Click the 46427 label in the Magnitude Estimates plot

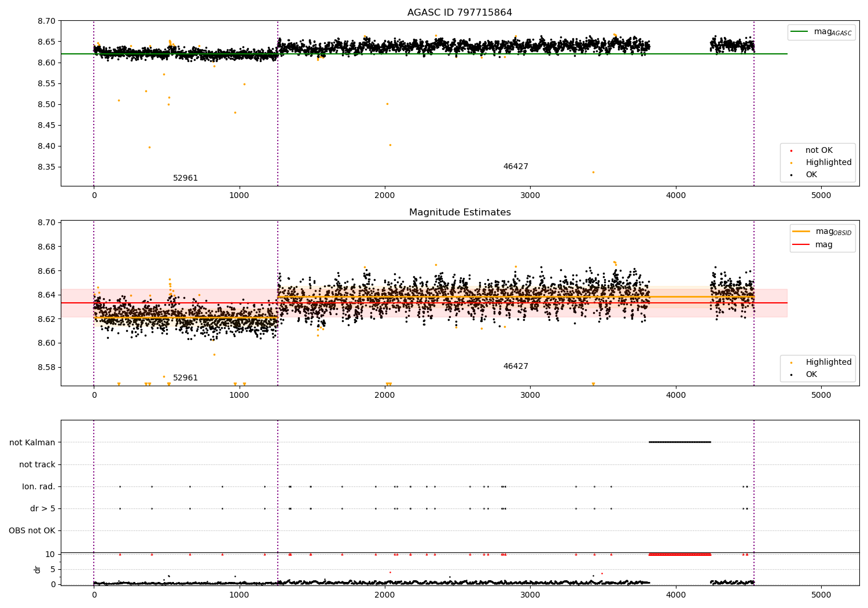click(x=516, y=367)
